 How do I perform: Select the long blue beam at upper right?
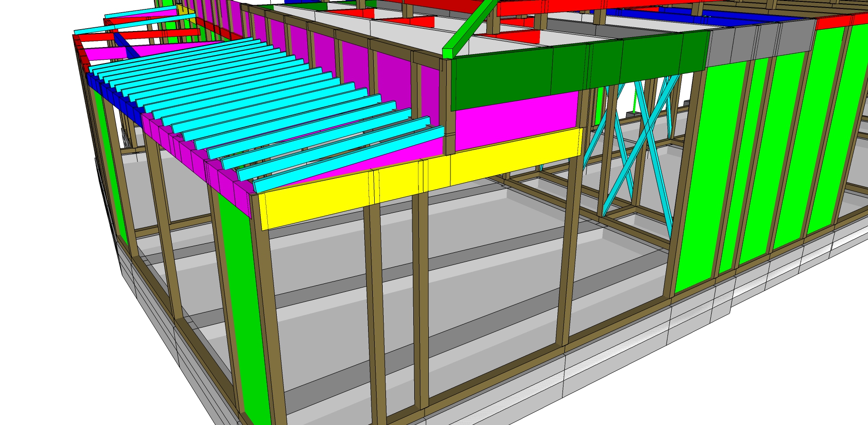click(x=706, y=16)
